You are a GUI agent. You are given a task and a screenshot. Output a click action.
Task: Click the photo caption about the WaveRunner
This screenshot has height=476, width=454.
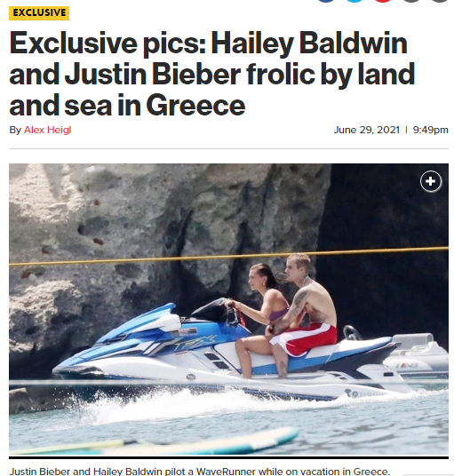(x=200, y=472)
